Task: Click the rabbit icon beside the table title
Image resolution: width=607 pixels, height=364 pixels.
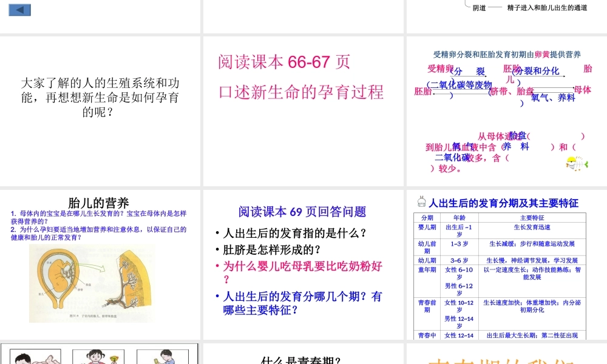Action: pyautogui.click(x=422, y=202)
